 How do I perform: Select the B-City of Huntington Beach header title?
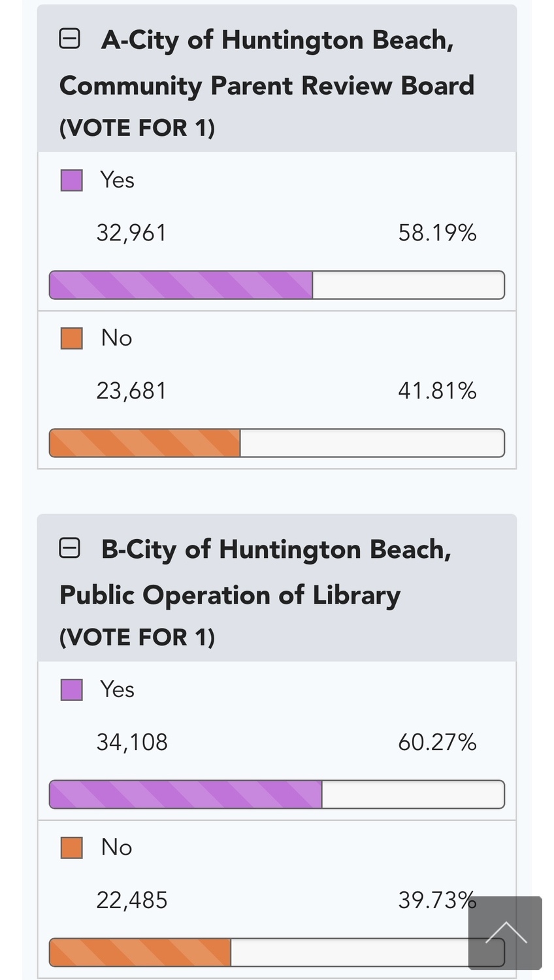click(255, 572)
